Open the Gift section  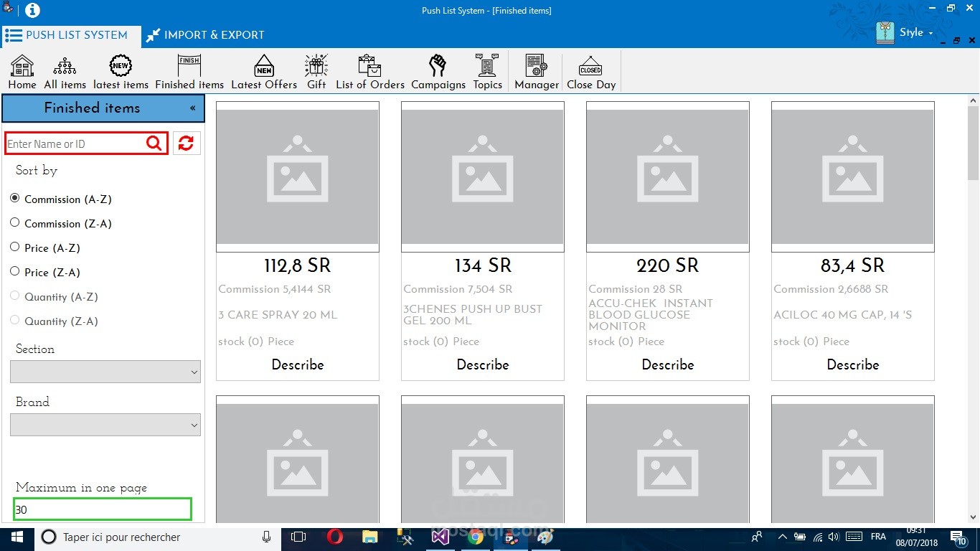pyautogui.click(x=316, y=72)
